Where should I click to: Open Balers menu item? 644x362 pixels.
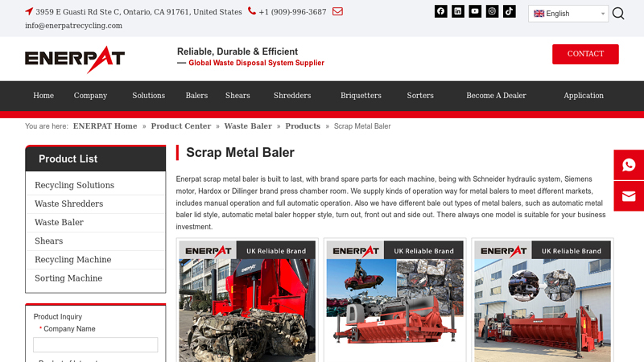click(196, 96)
